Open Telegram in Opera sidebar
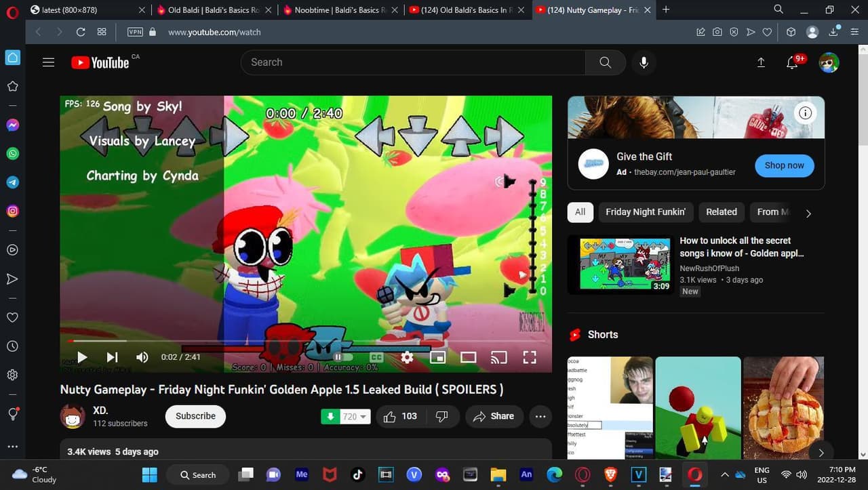The height and width of the screenshot is (490, 868). pyautogui.click(x=12, y=182)
